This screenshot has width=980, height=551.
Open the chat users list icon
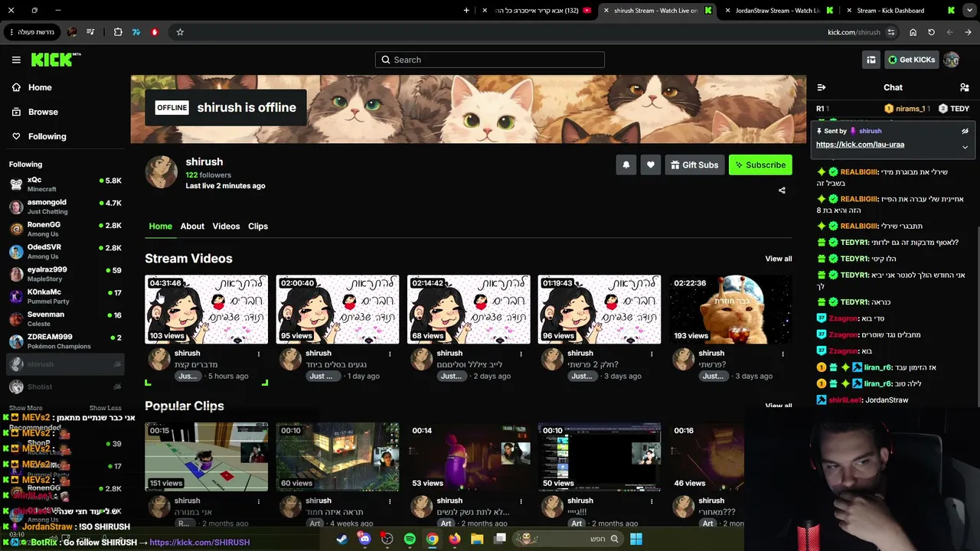[964, 87]
